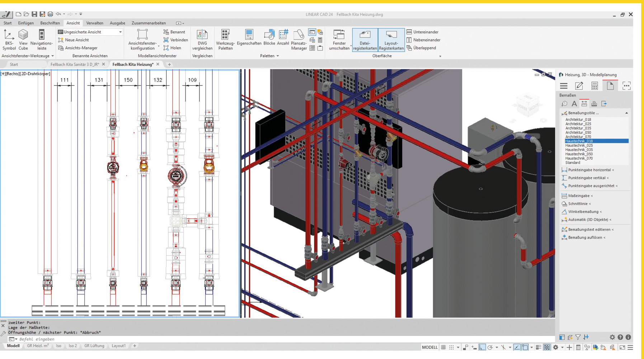Collapse the Bemaßungsstile list
Viewport: 644px width, 359px height.
[626, 113]
